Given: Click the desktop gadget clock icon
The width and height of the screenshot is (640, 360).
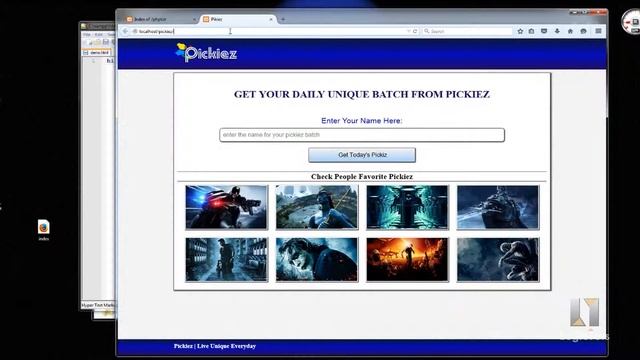Looking at the screenshot, I should 631,22.
